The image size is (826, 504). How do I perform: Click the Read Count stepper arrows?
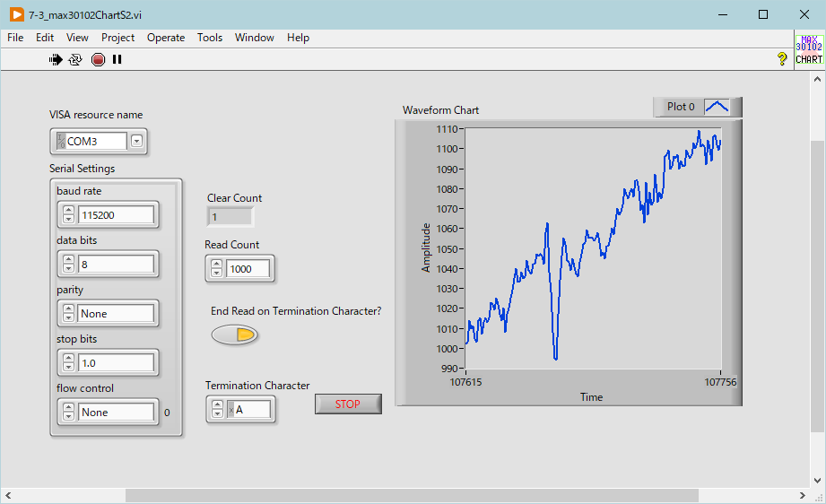coord(216,268)
